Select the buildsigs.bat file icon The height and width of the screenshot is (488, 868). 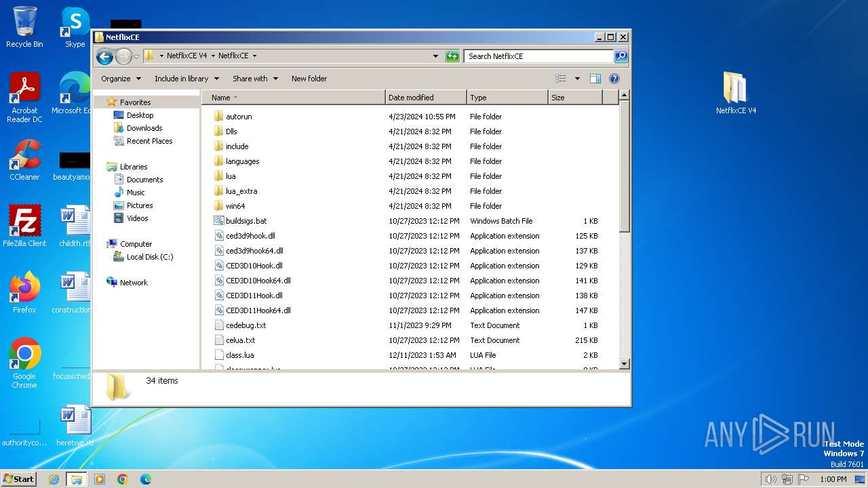click(x=218, y=221)
